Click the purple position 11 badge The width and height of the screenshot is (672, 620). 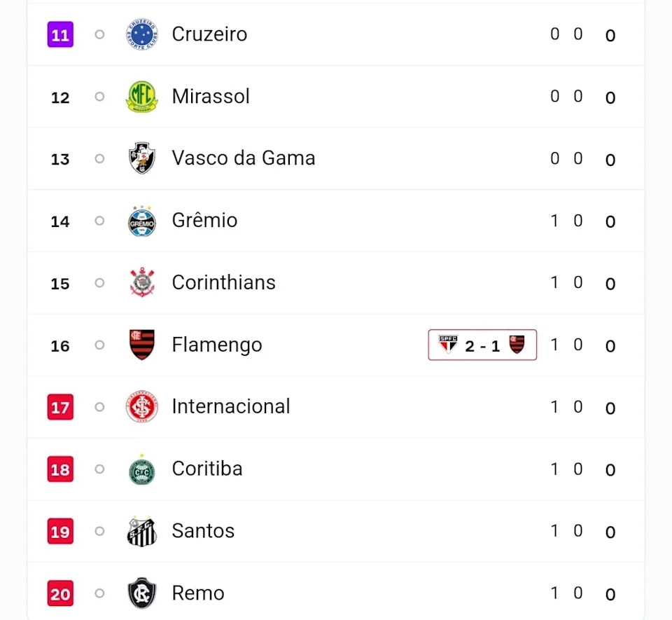tap(60, 34)
